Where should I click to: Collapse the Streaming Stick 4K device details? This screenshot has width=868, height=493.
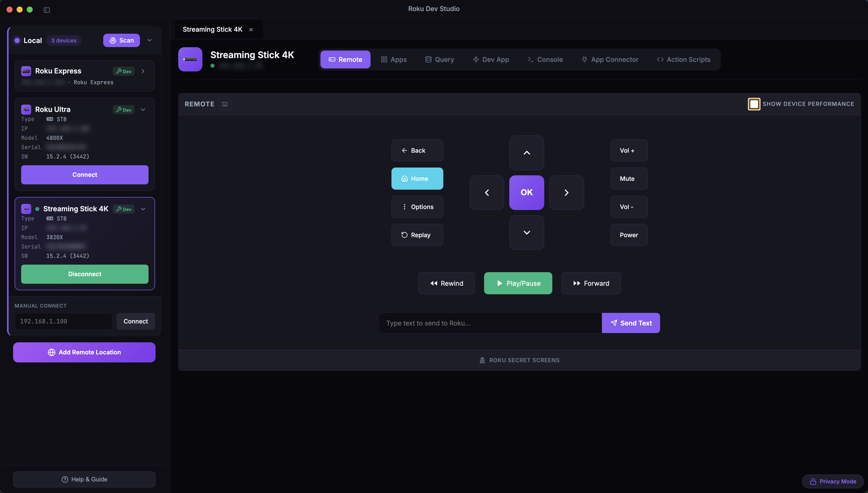[143, 209]
